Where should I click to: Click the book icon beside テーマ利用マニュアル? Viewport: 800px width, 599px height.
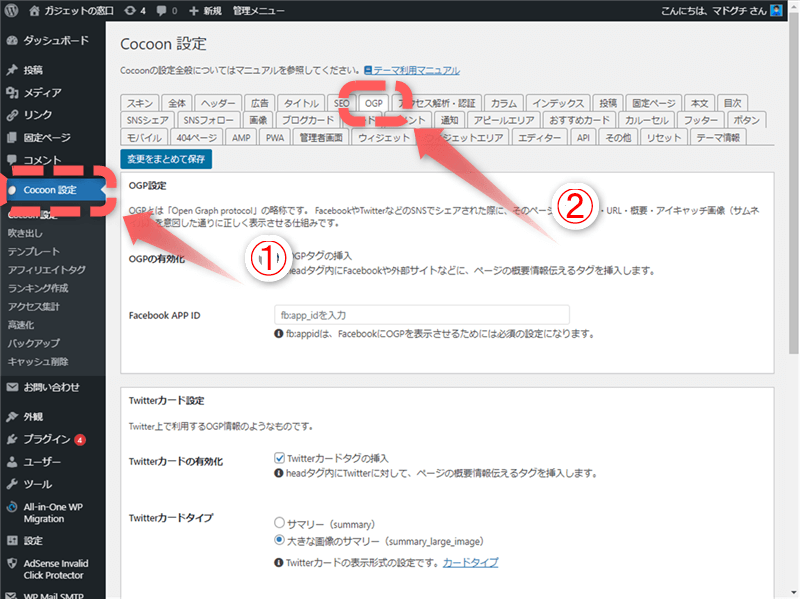[x=368, y=70]
